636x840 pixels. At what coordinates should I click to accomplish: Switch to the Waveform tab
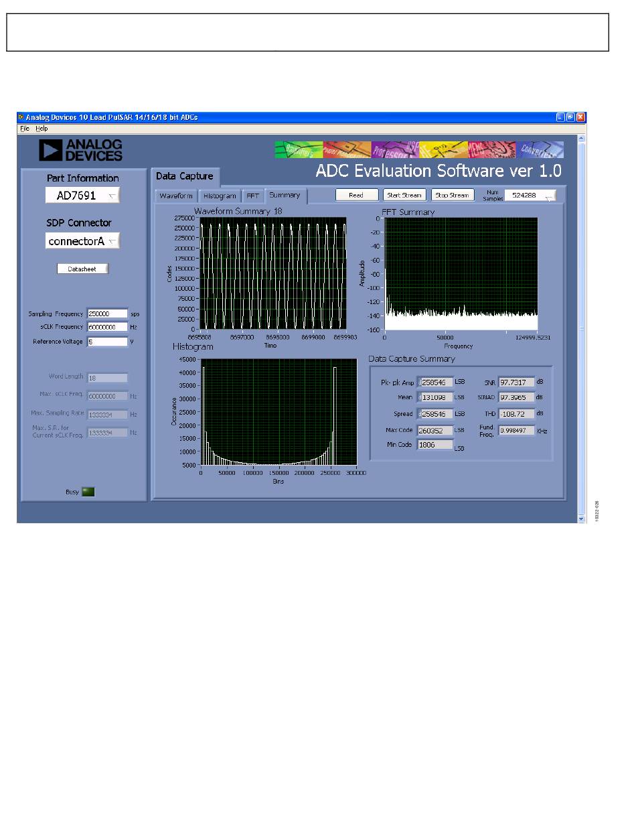click(176, 196)
